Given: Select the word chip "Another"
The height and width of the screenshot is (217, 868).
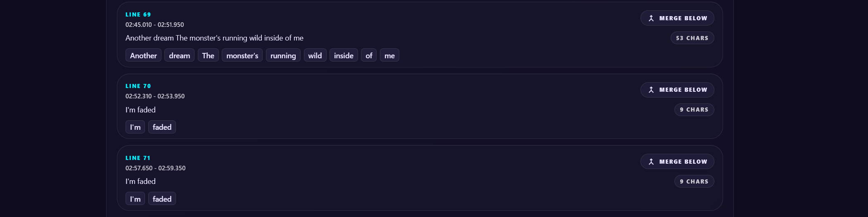Looking at the screenshot, I should 143,55.
